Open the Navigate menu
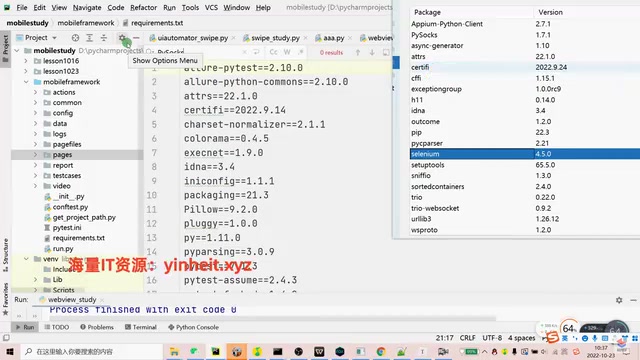 (x=87, y=7)
